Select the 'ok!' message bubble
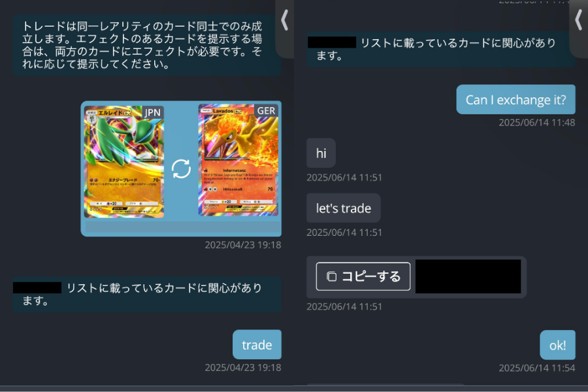The height and width of the screenshot is (392, 588). [x=557, y=345]
